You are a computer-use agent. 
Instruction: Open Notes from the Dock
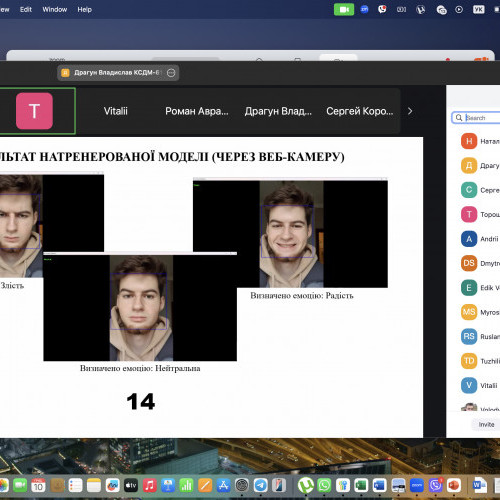[94, 485]
